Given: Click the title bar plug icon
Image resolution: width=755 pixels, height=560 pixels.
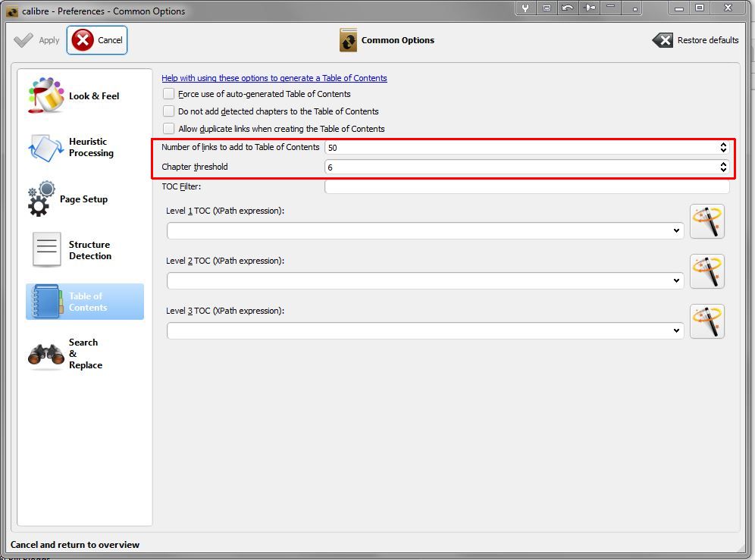Looking at the screenshot, I should coord(589,8).
